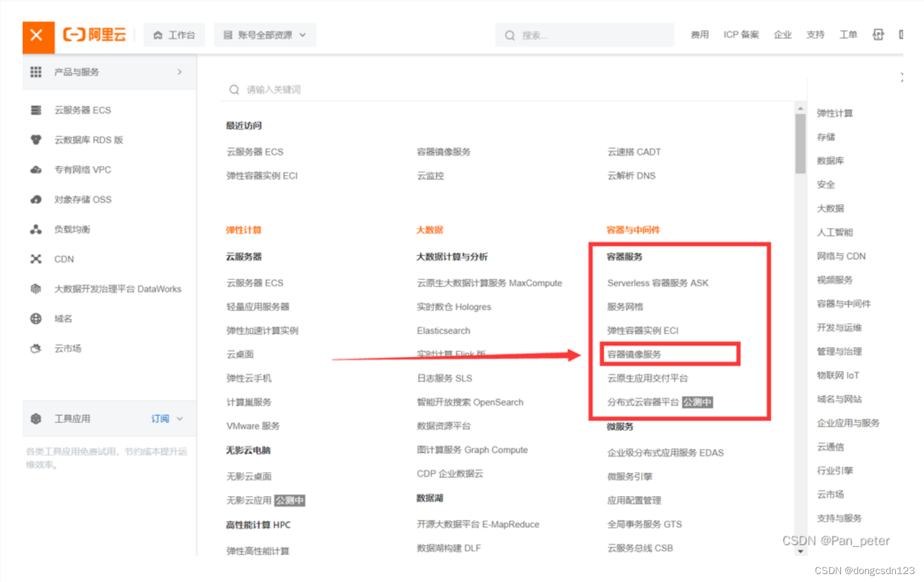Open 开源大数据平台 E-MapReduce link
The width and height of the screenshot is (924, 582).
coord(478,524)
